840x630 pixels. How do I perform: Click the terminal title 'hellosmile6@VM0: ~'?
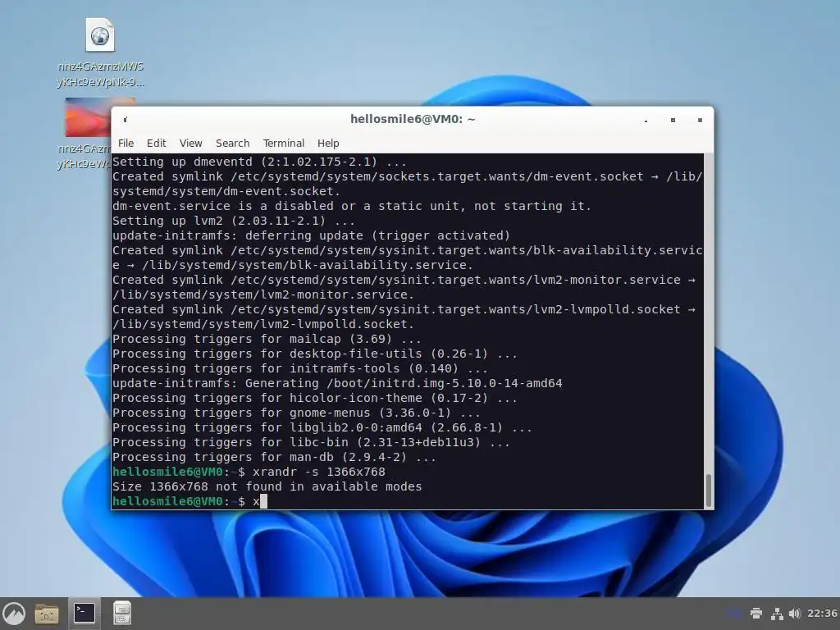point(413,119)
